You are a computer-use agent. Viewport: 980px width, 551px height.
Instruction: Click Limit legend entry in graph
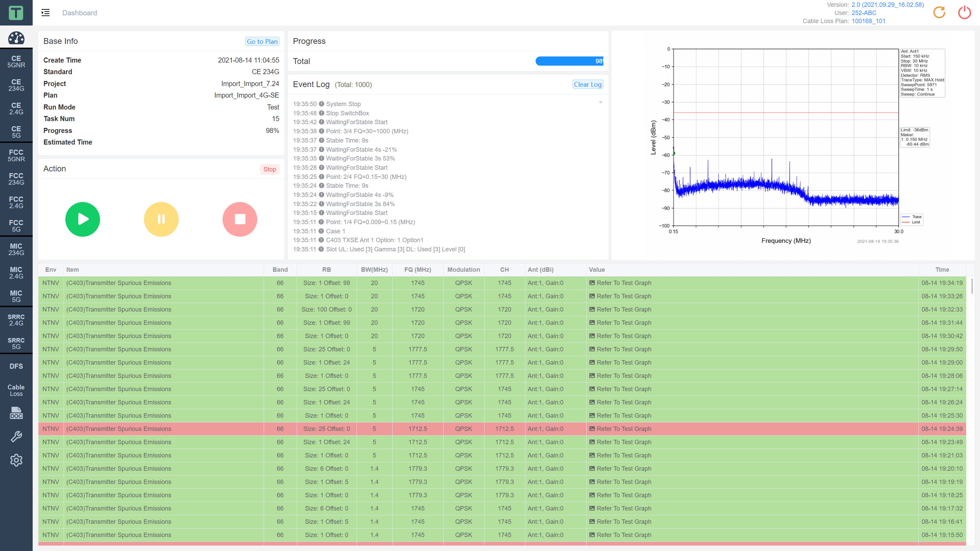coord(911,222)
